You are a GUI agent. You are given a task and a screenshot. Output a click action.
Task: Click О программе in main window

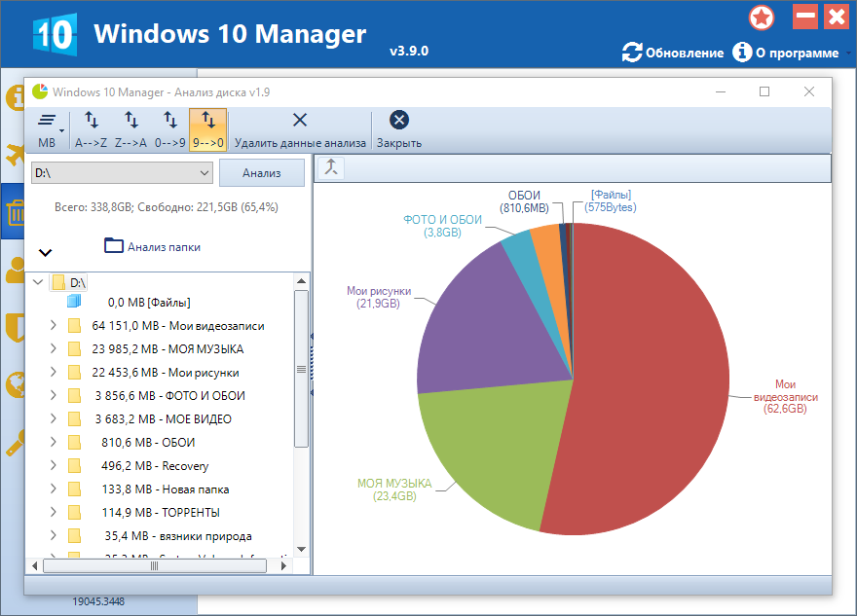point(786,53)
